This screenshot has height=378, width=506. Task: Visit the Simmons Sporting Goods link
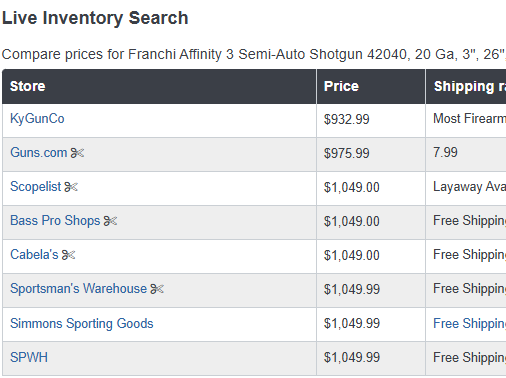click(82, 324)
